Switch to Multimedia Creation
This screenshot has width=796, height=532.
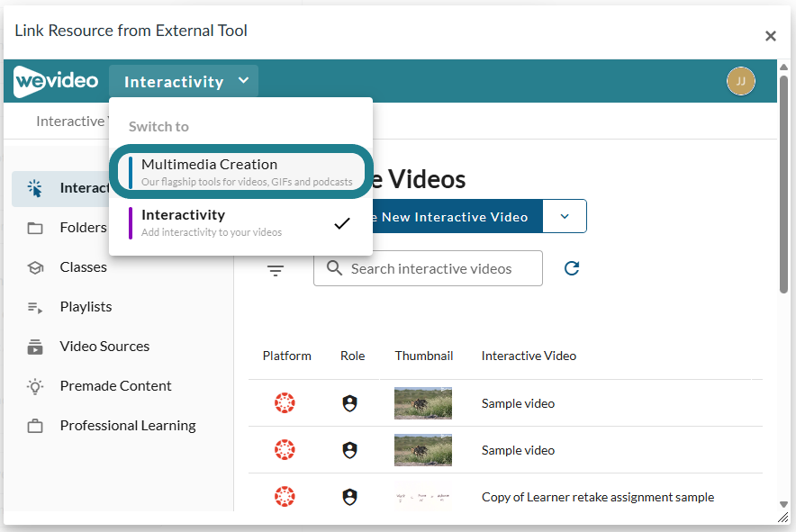[x=241, y=172]
